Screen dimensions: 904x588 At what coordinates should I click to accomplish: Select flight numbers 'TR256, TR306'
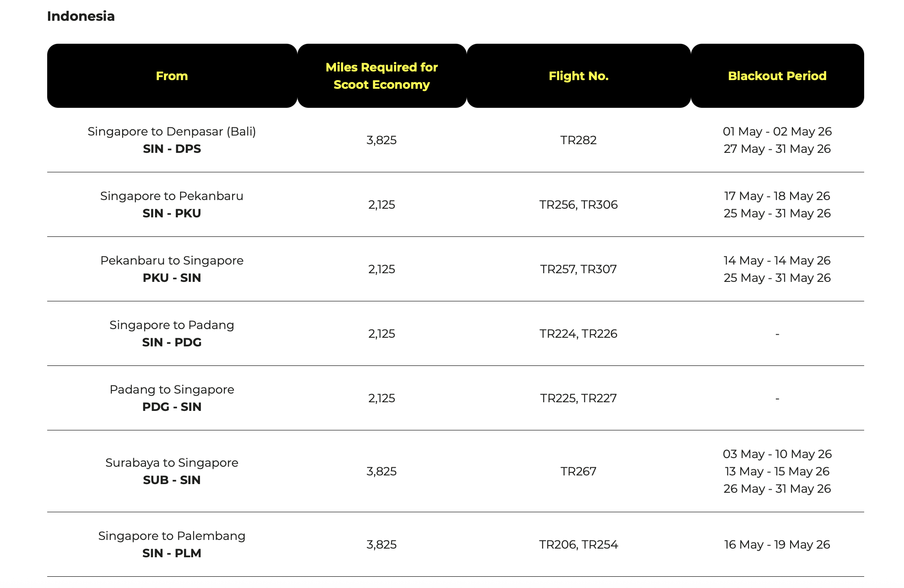click(578, 204)
